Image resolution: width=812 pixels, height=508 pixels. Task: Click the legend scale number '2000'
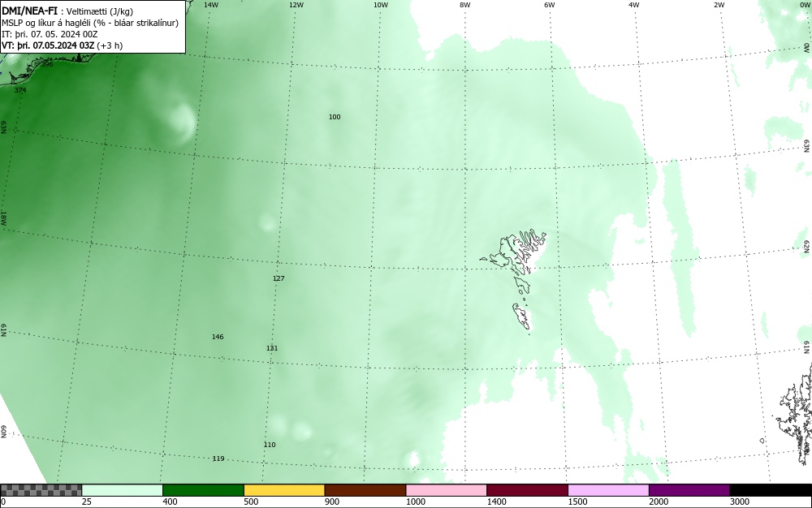coord(659,502)
